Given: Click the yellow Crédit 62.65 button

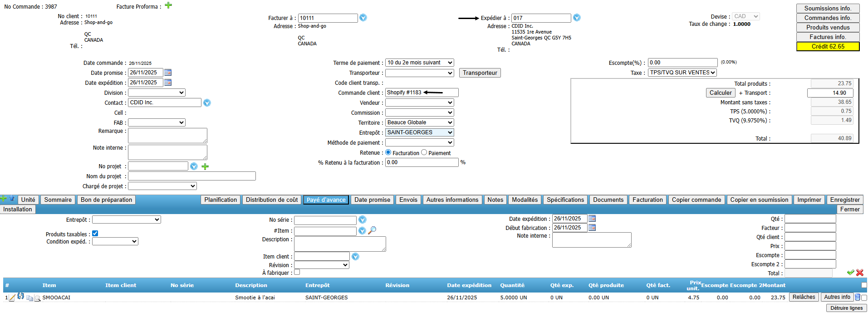Looking at the screenshot, I should [828, 46].
